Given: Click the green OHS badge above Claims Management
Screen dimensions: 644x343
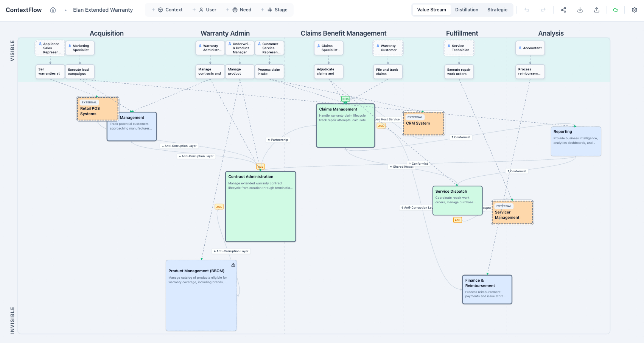Looking at the screenshot, I should [345, 99].
